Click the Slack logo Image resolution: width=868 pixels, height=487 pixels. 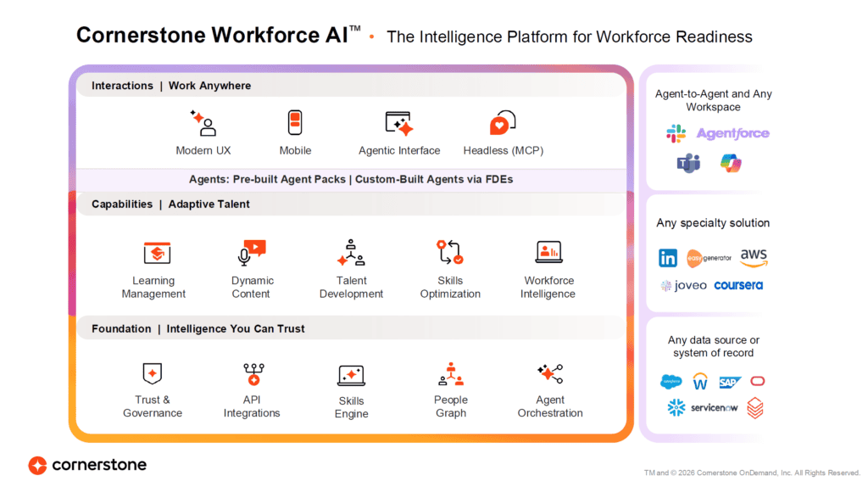tap(676, 133)
